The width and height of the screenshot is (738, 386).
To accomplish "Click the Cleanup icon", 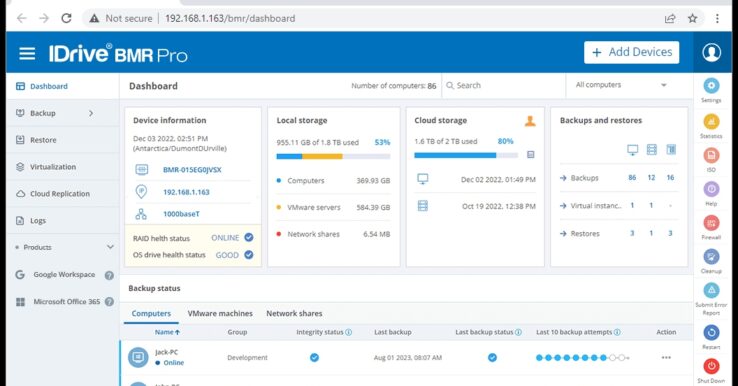I will pyautogui.click(x=711, y=257).
